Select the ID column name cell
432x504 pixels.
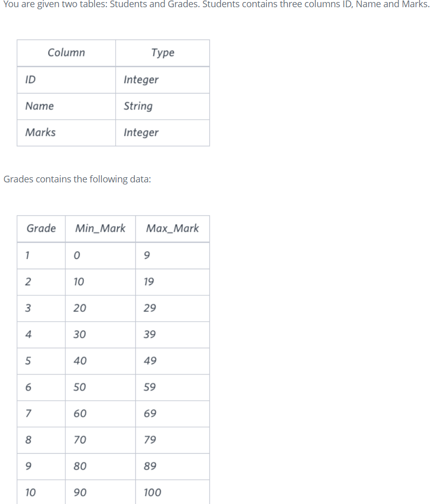tap(66, 80)
